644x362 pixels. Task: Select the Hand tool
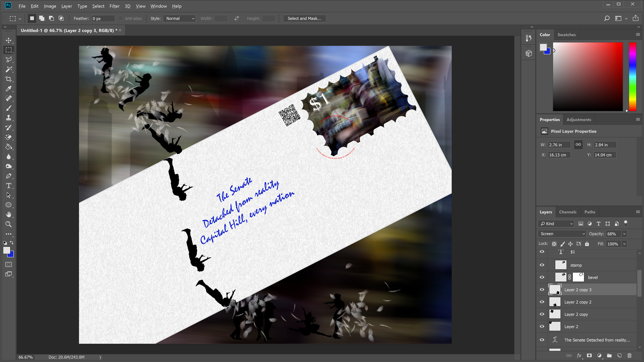coord(9,215)
